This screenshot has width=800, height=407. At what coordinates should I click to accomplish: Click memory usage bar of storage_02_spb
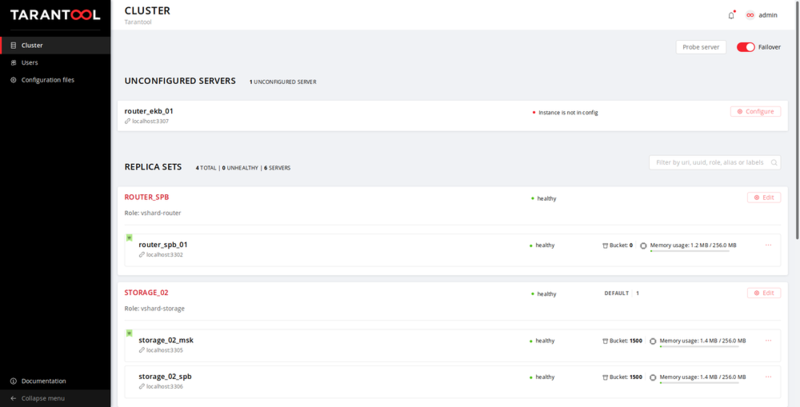click(689, 383)
